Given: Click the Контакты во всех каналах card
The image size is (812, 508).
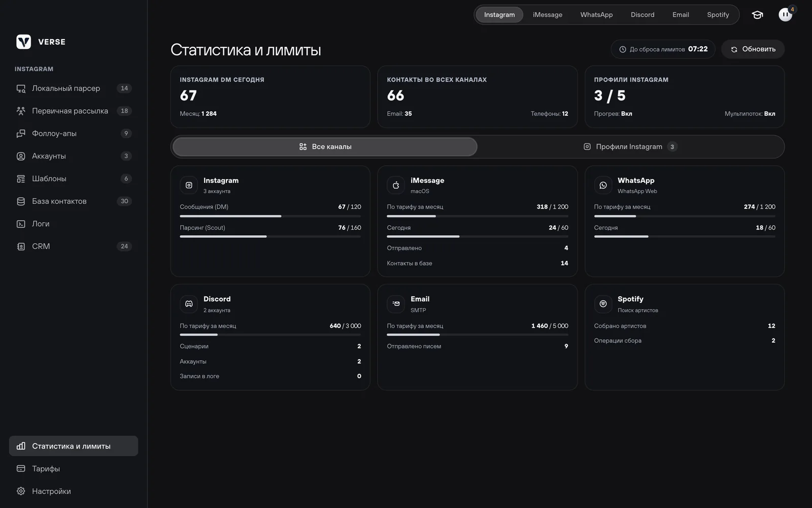Looking at the screenshot, I should (x=478, y=97).
